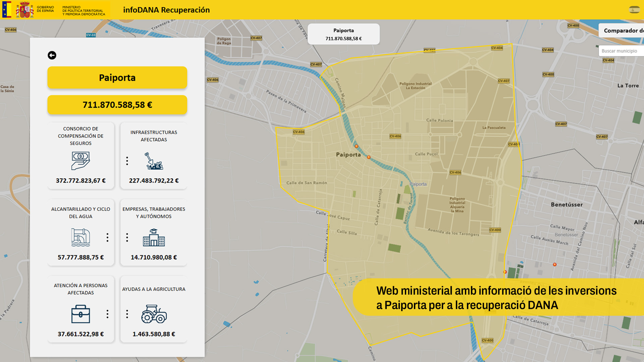
Task: Click the Paiporta municipality title button
Action: coord(117,78)
